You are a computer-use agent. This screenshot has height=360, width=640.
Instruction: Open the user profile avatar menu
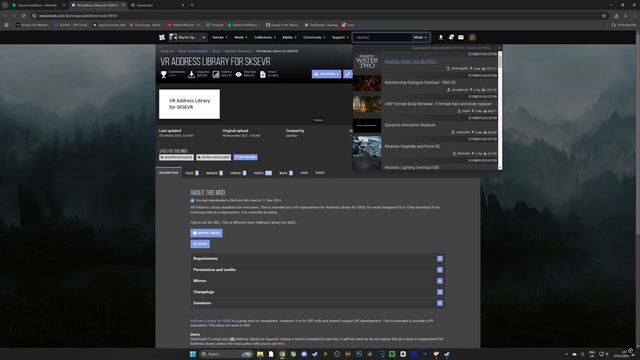coord(472,37)
